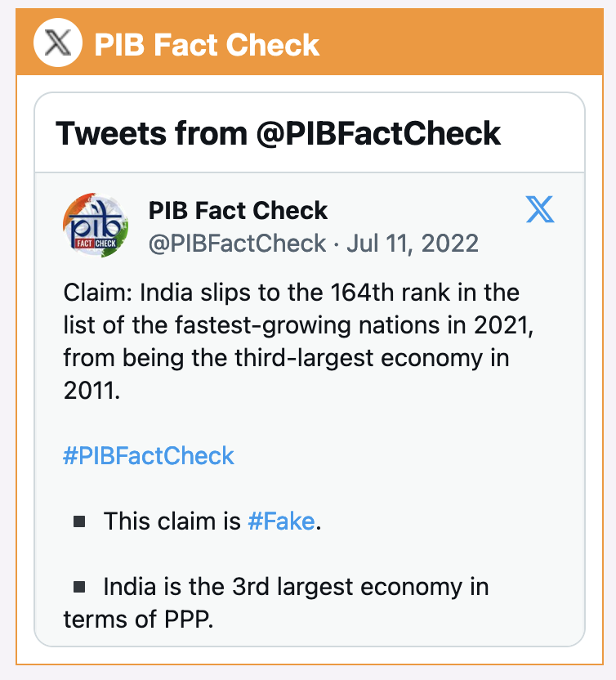Select the PIB Fact Check header title

206,44
